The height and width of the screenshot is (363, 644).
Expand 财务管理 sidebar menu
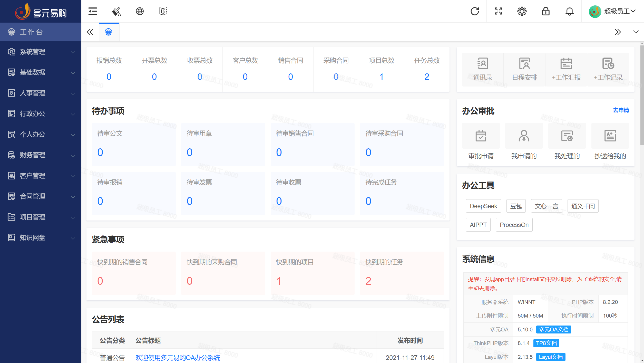41,155
